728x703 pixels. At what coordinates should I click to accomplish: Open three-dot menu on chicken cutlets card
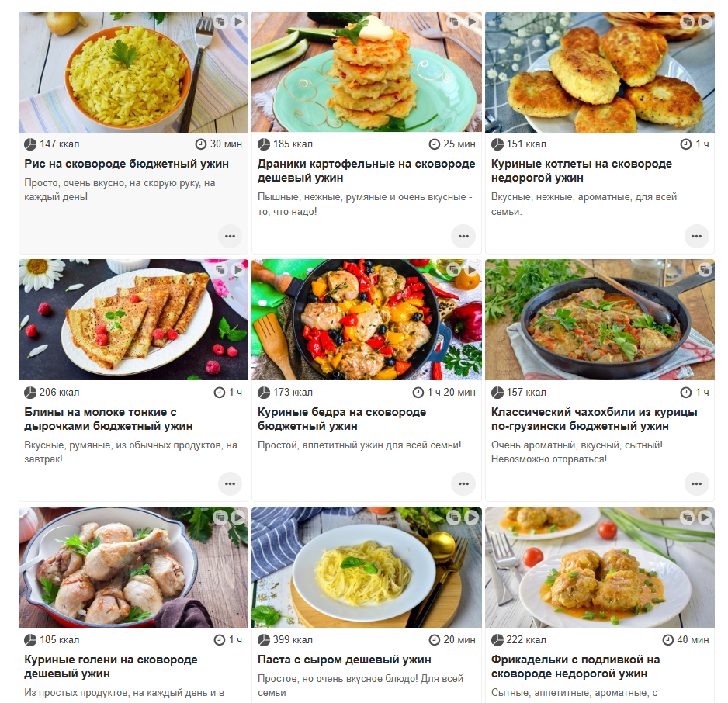(x=696, y=236)
